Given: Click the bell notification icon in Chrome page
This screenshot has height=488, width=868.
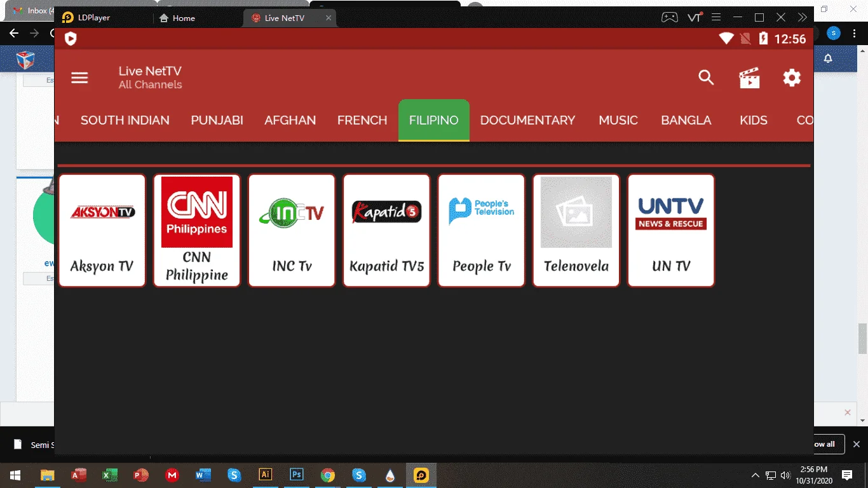Looking at the screenshot, I should coord(828,58).
